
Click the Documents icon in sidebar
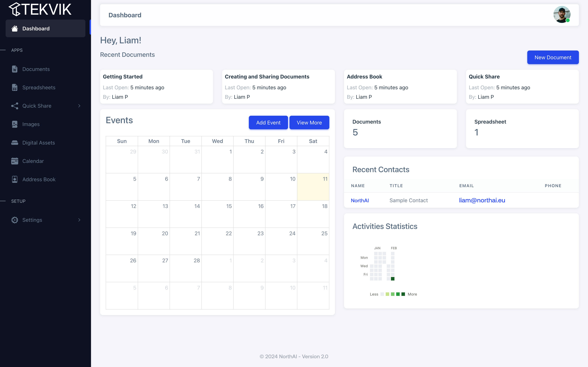click(x=14, y=69)
